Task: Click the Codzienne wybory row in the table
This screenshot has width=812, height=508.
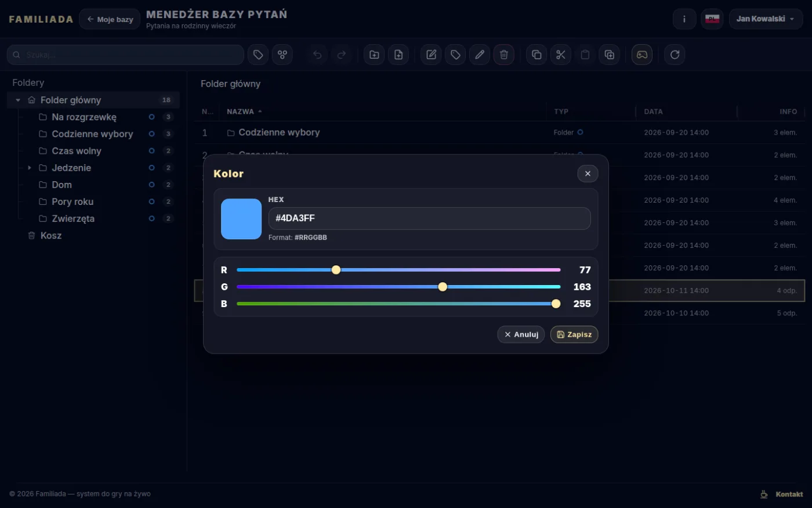Action: 499,132
